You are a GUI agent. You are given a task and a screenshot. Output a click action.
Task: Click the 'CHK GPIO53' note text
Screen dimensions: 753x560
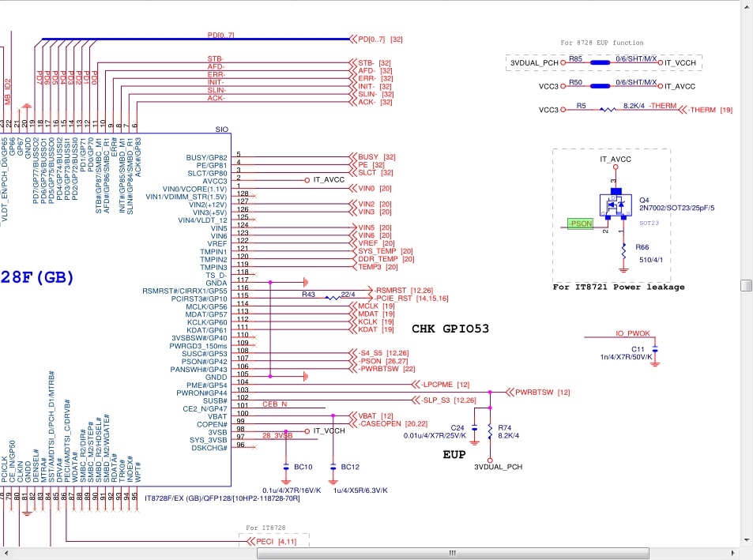450,329
